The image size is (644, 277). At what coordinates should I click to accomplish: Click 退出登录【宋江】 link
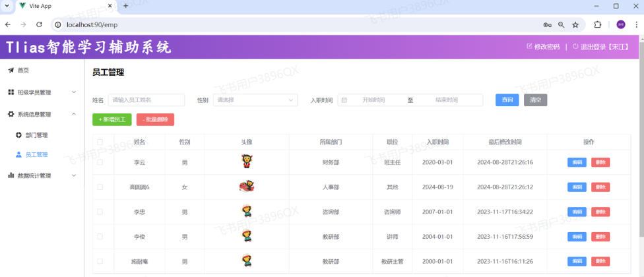[601, 47]
